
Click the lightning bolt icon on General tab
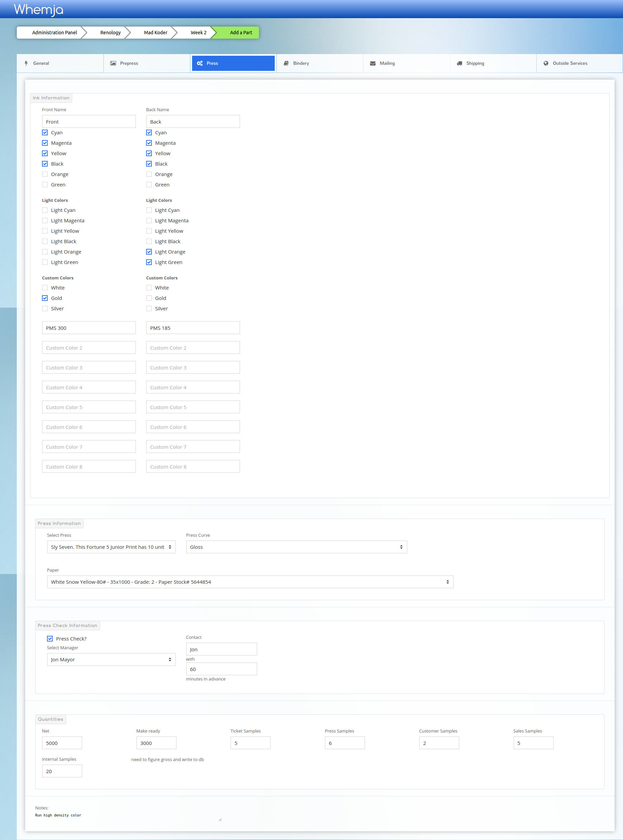[26, 63]
